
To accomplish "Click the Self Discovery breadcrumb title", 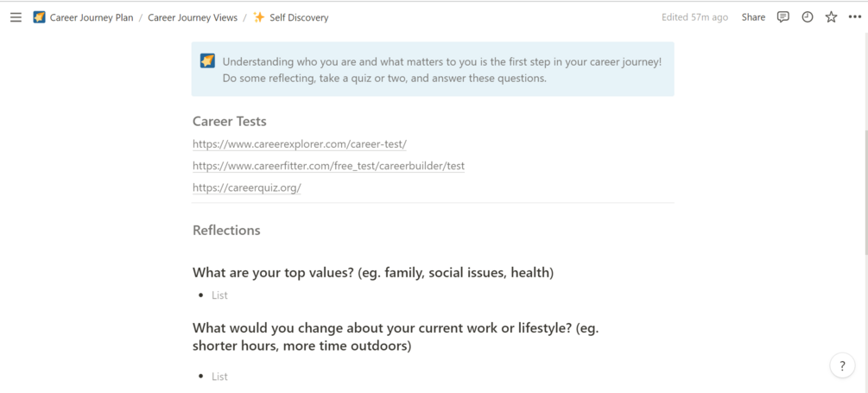I will click(299, 17).
